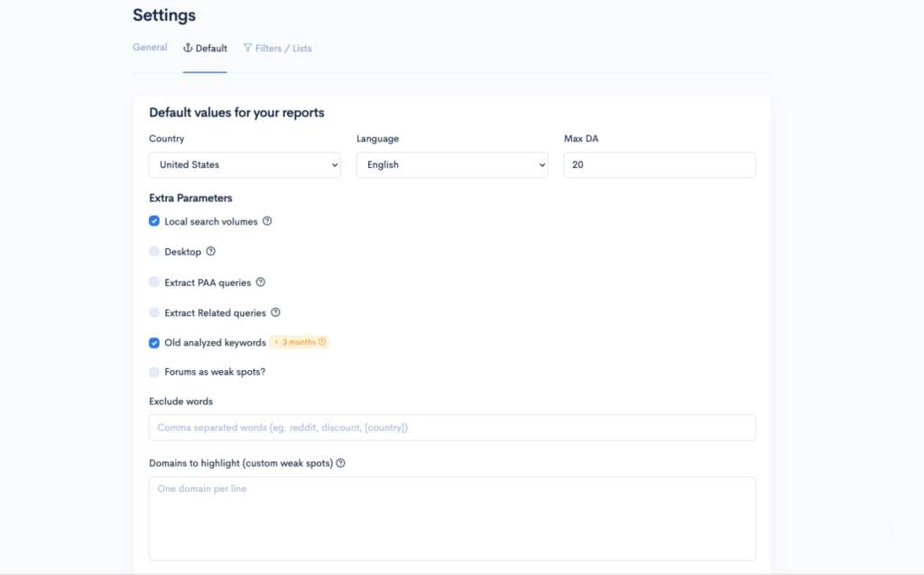Open the Country dropdown

point(245,165)
